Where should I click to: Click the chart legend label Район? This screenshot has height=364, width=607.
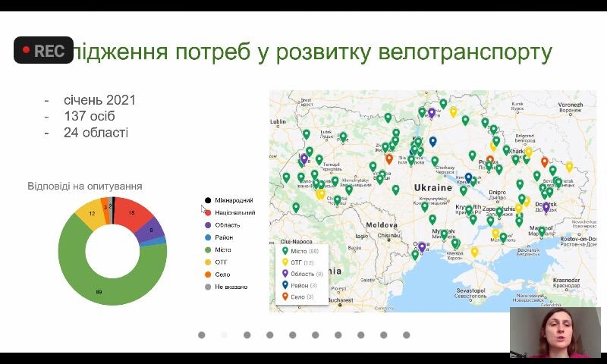coord(224,237)
